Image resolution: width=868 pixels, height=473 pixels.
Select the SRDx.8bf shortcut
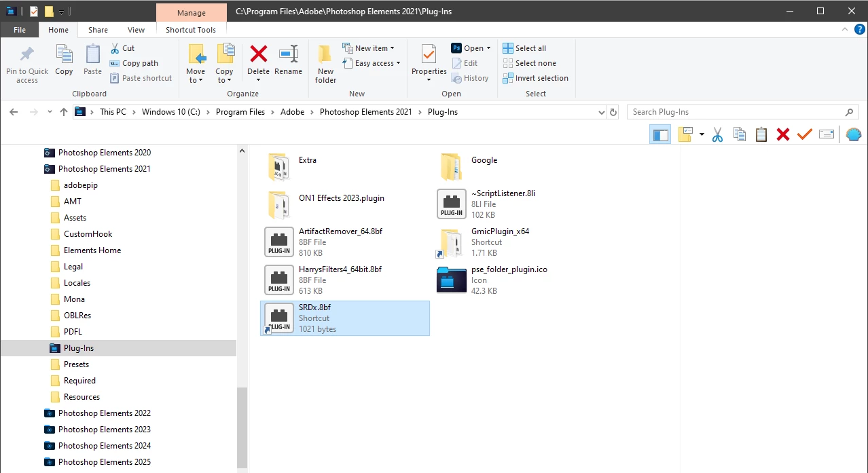coord(345,318)
